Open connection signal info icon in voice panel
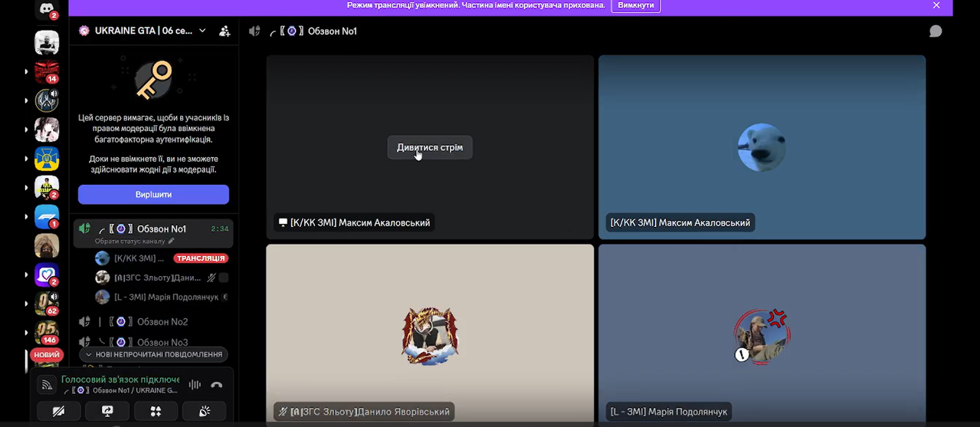The image size is (980, 427). [x=47, y=385]
